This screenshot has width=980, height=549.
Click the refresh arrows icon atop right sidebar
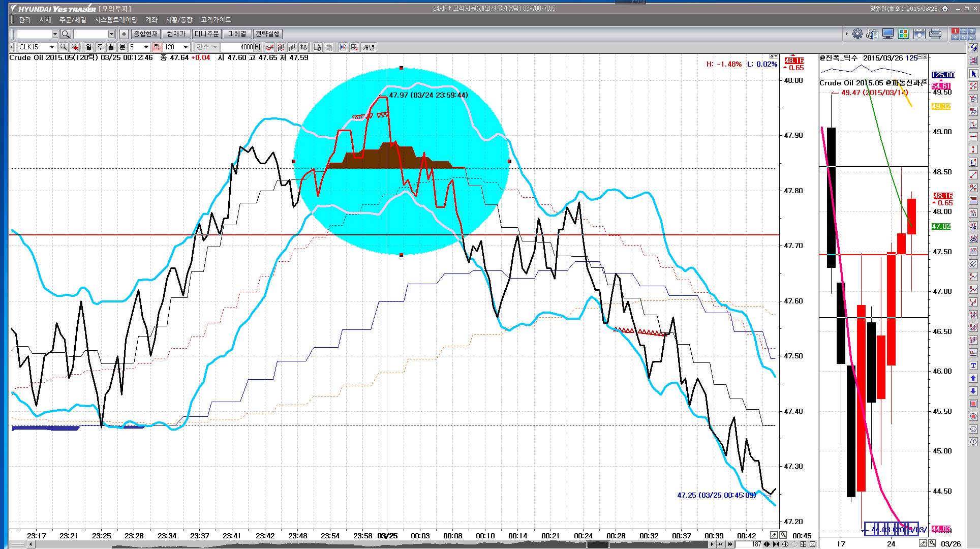[973, 48]
